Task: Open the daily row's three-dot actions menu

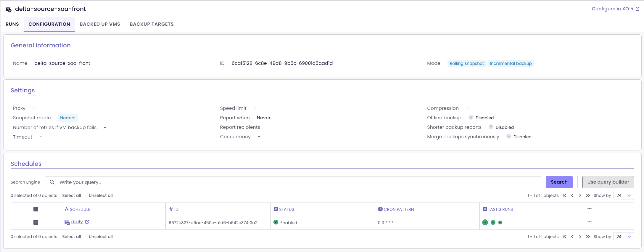Action: coord(589,222)
